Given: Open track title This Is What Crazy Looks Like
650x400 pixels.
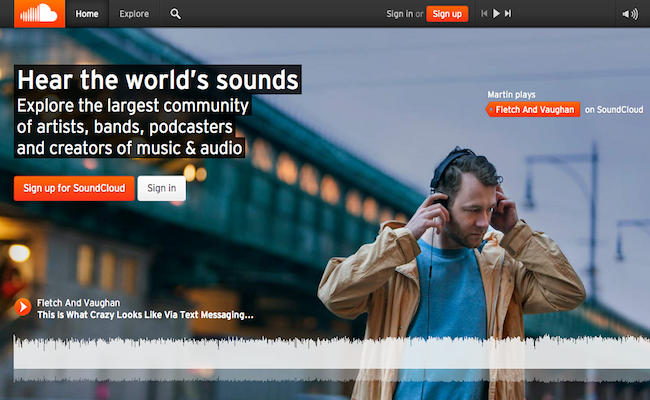Looking at the screenshot, I should 145,315.
